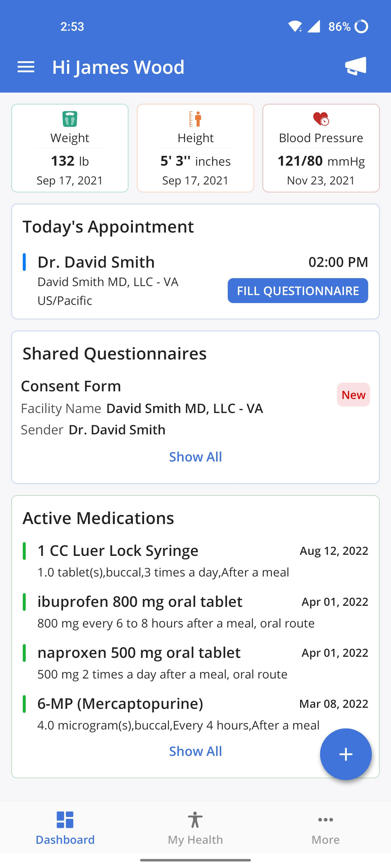Show all active medications
The height and width of the screenshot is (868, 391).
(195, 751)
